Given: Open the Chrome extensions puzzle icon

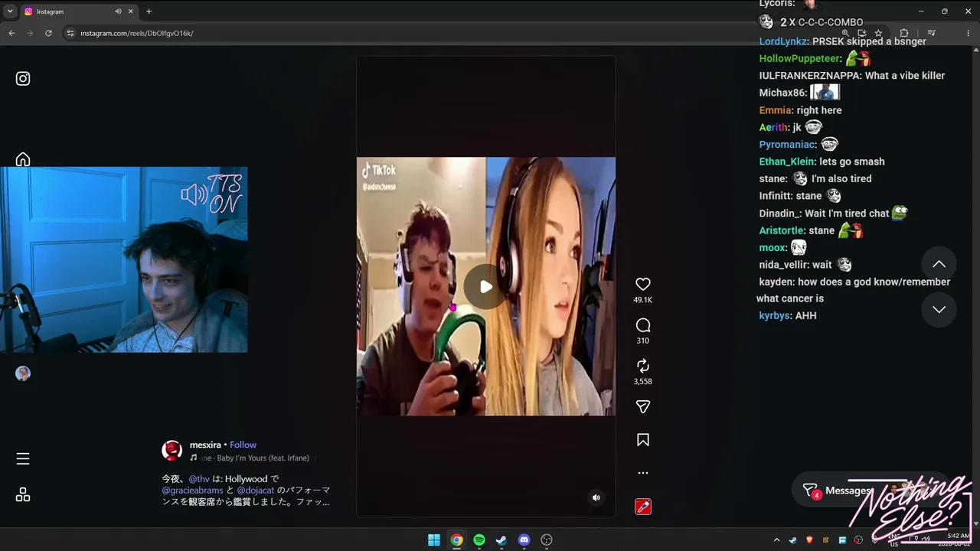Looking at the screenshot, I should (x=904, y=33).
